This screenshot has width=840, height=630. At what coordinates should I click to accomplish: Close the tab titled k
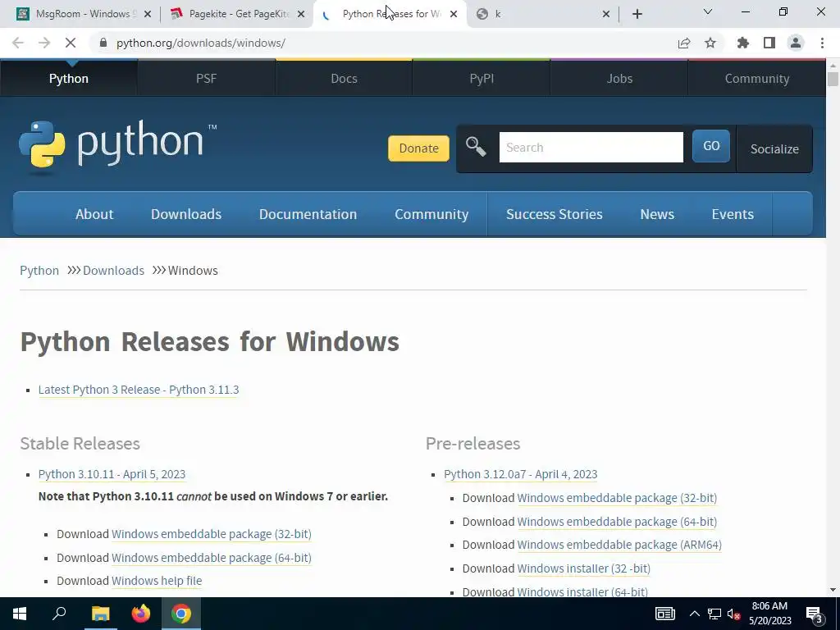(606, 14)
